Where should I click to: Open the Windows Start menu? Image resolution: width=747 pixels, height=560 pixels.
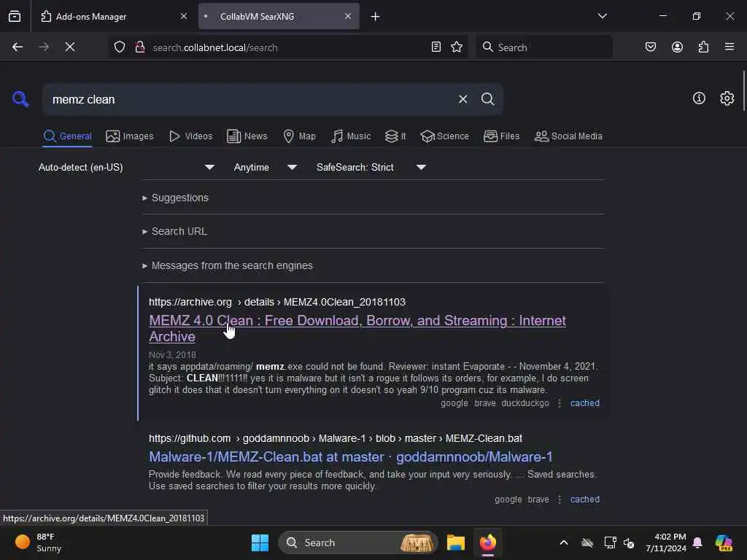260,542
